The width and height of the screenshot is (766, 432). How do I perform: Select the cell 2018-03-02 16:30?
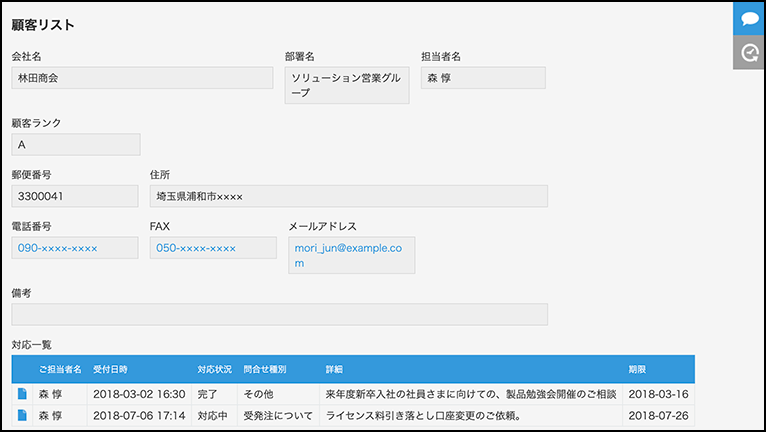point(139,394)
